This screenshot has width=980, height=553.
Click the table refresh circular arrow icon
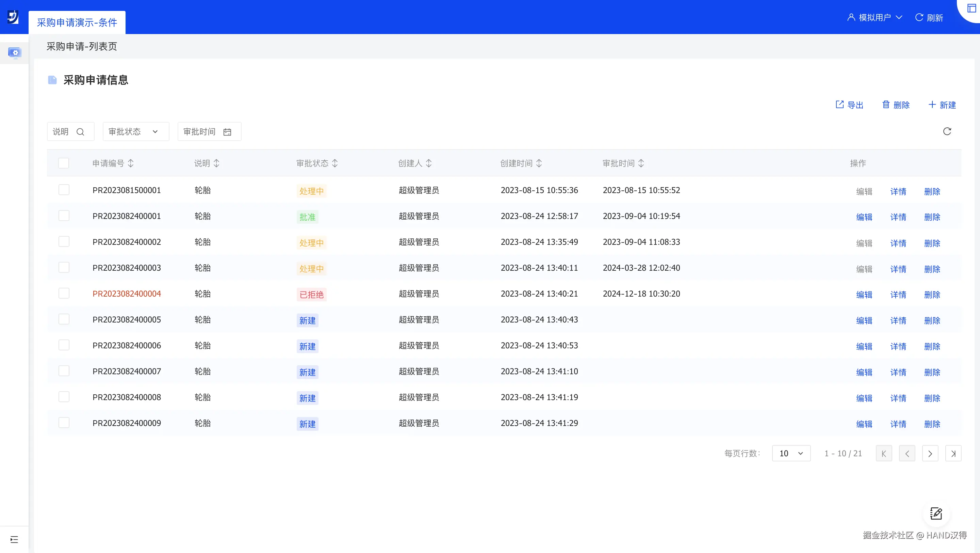(x=947, y=132)
